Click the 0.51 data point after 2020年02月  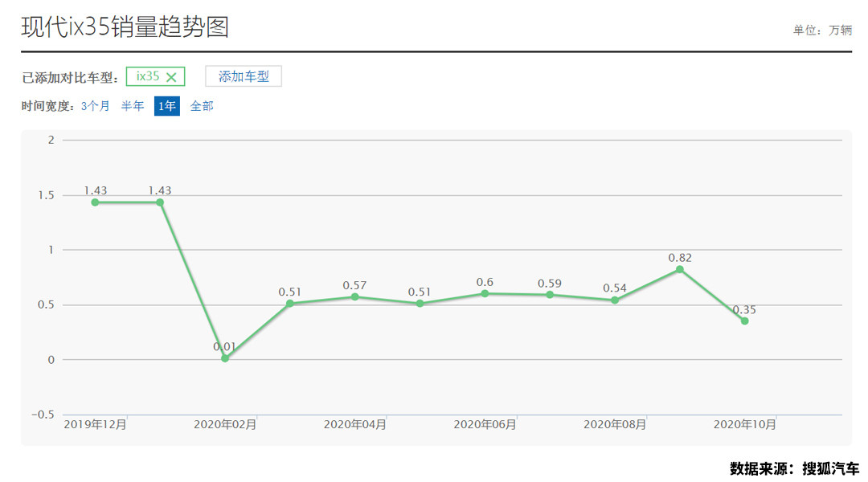point(290,304)
